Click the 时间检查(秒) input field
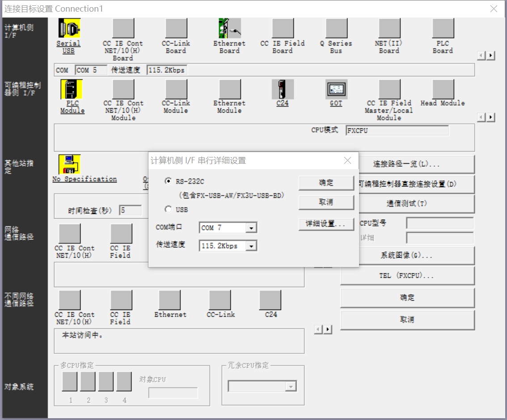Screen dimensions: 507x420 [x=131, y=211]
